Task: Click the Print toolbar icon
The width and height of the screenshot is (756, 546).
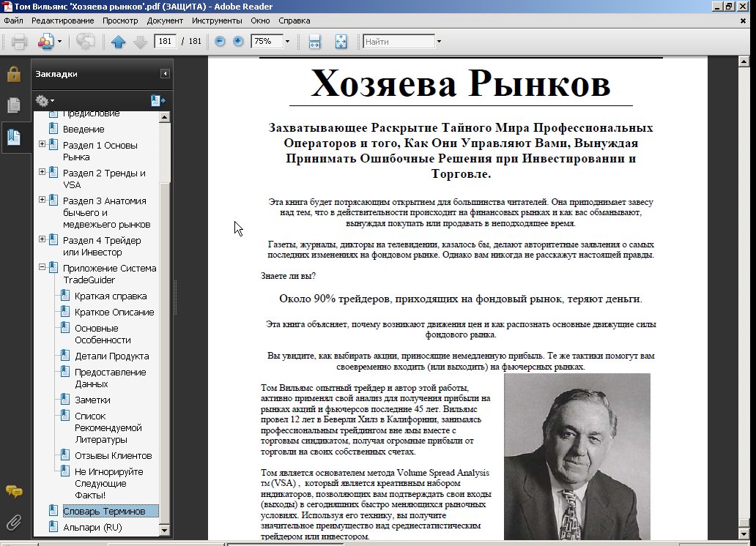Action: tap(19, 42)
